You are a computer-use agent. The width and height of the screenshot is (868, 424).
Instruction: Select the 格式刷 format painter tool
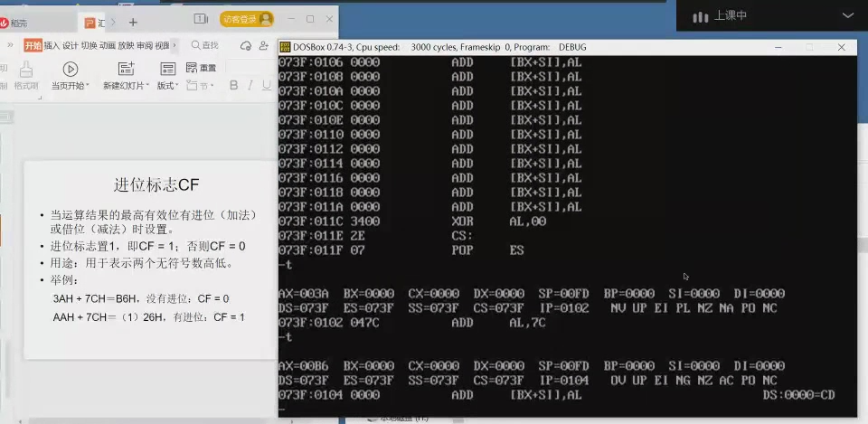click(x=26, y=76)
